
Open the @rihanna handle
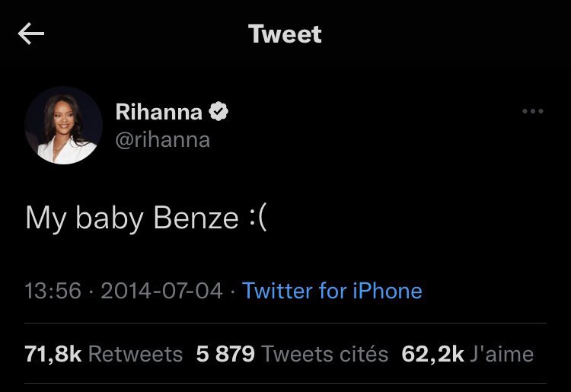[x=163, y=140]
